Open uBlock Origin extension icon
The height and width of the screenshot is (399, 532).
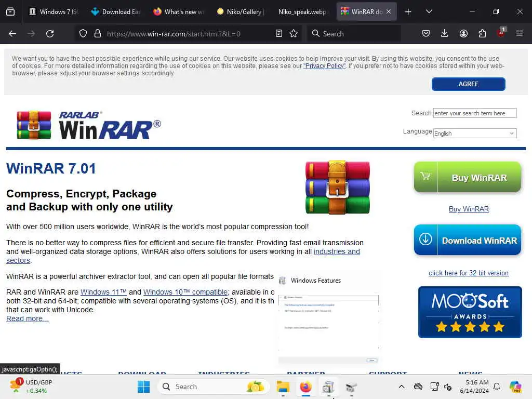coord(501,33)
